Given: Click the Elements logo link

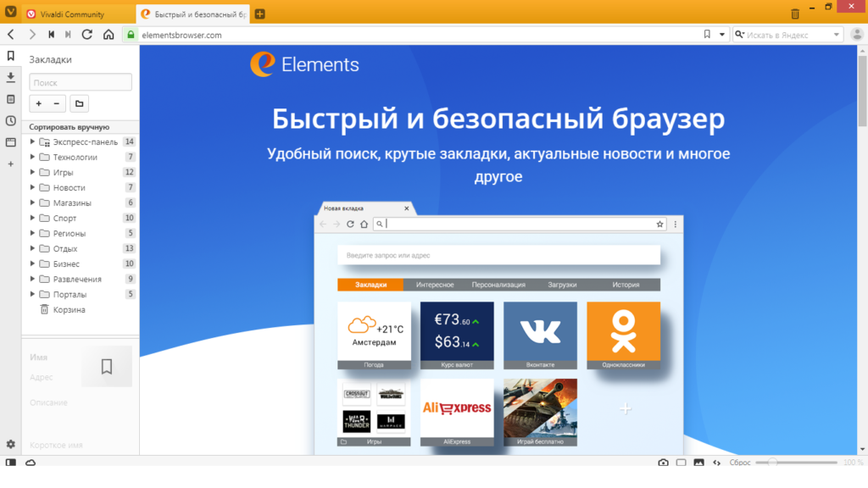Looking at the screenshot, I should 304,64.
